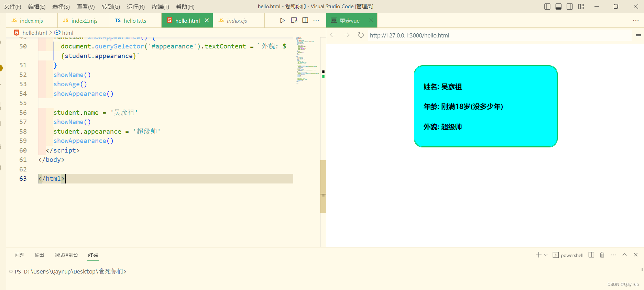Click the 外貌: 超级帅 text in preview
Image resolution: width=644 pixels, height=290 pixels.
point(443,127)
